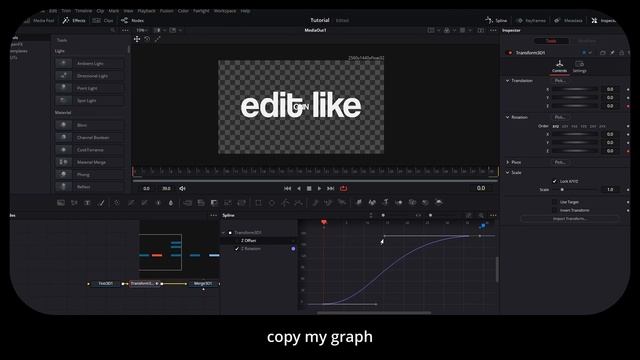
Task: Mute audio with the speaker icon
Action: pos(182,188)
